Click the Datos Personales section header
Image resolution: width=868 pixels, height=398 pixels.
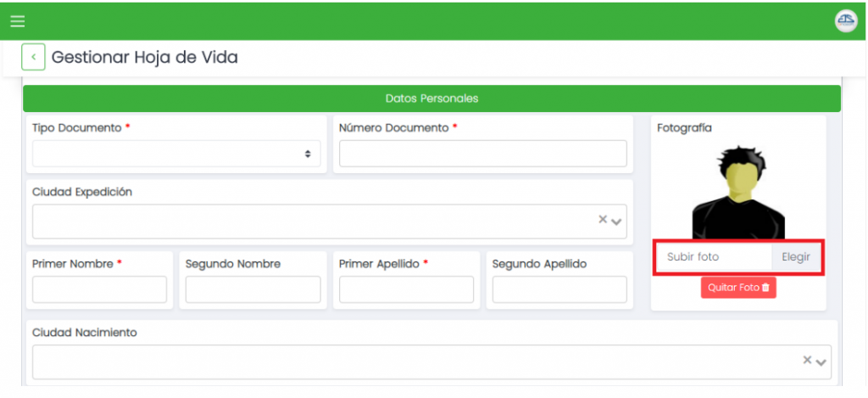coord(431,98)
